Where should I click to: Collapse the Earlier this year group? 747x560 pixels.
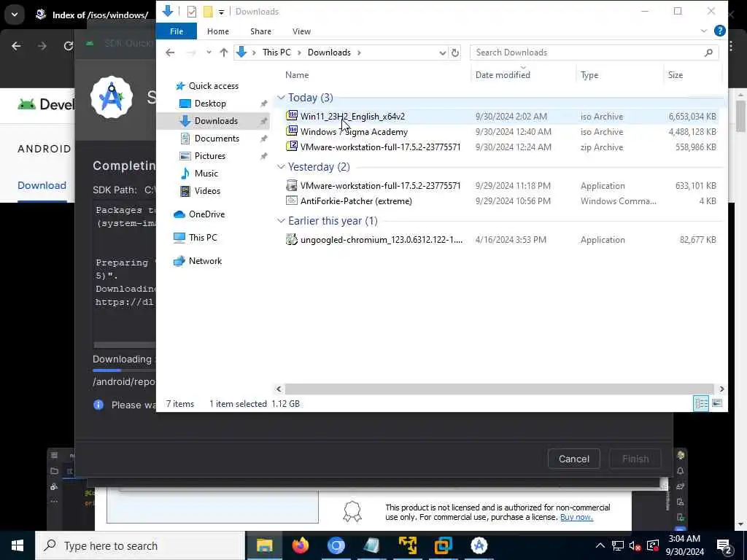281,220
